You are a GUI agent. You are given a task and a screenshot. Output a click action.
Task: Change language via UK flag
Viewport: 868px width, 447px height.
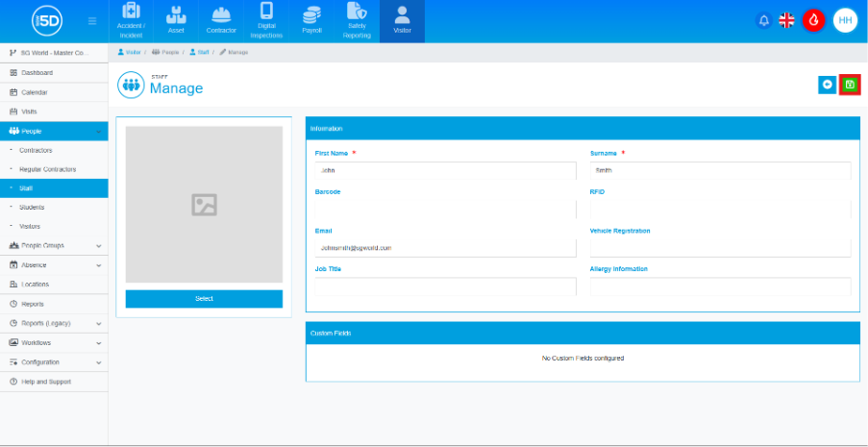click(786, 21)
